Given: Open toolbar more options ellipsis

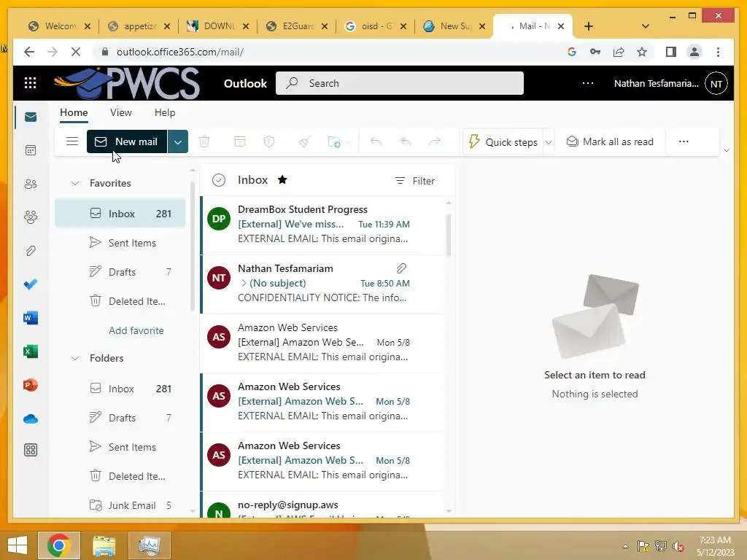Looking at the screenshot, I should 684,141.
